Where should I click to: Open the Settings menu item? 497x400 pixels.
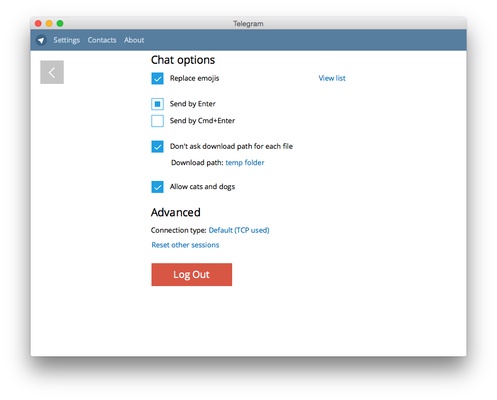click(66, 40)
